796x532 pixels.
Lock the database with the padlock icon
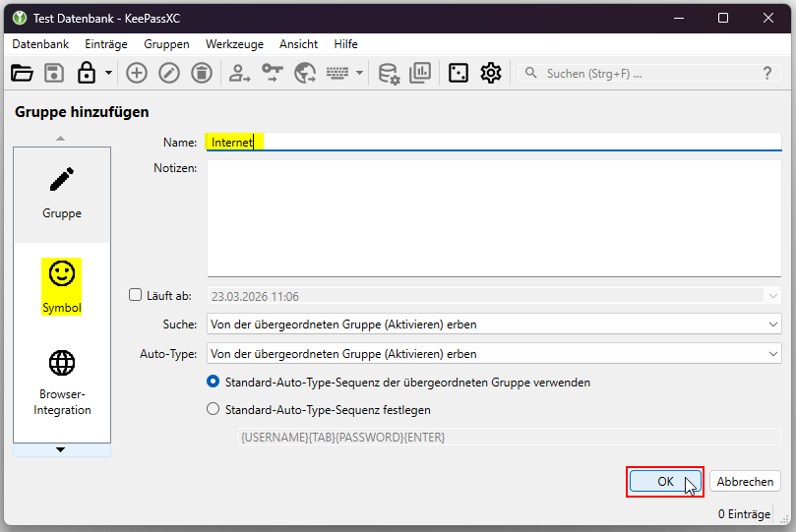(x=87, y=73)
